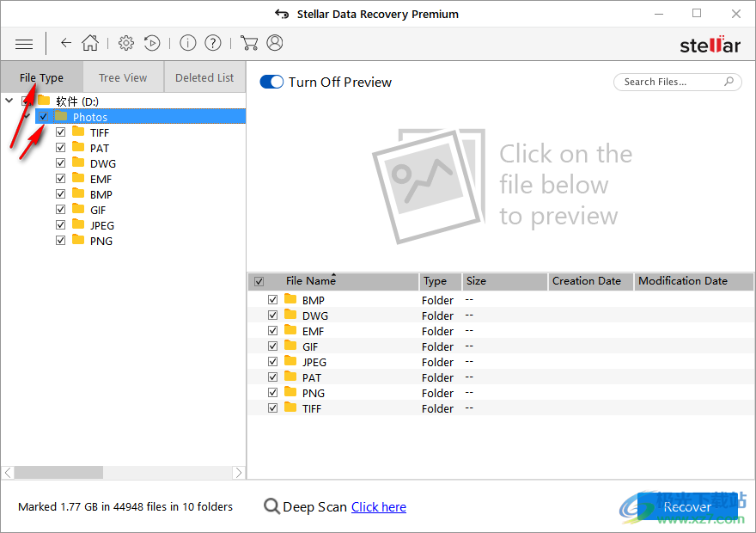Switch to the File Type tab
756x533 pixels.
pyautogui.click(x=41, y=77)
